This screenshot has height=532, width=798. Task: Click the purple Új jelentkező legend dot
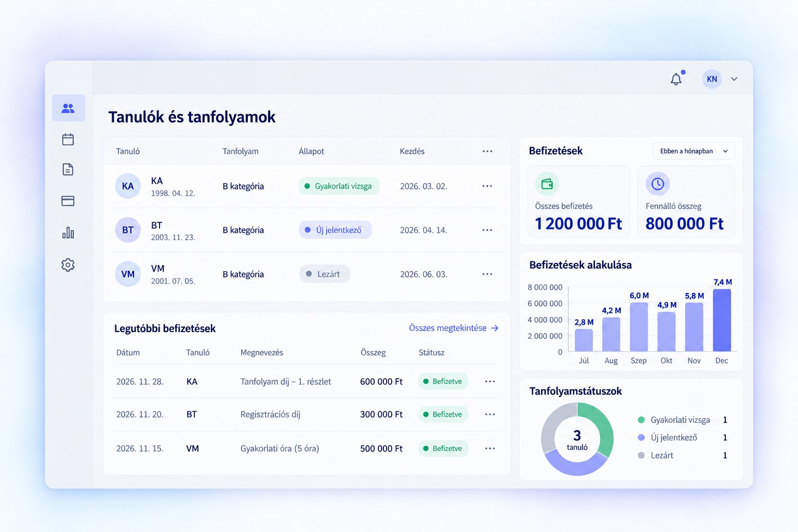pyautogui.click(x=641, y=437)
